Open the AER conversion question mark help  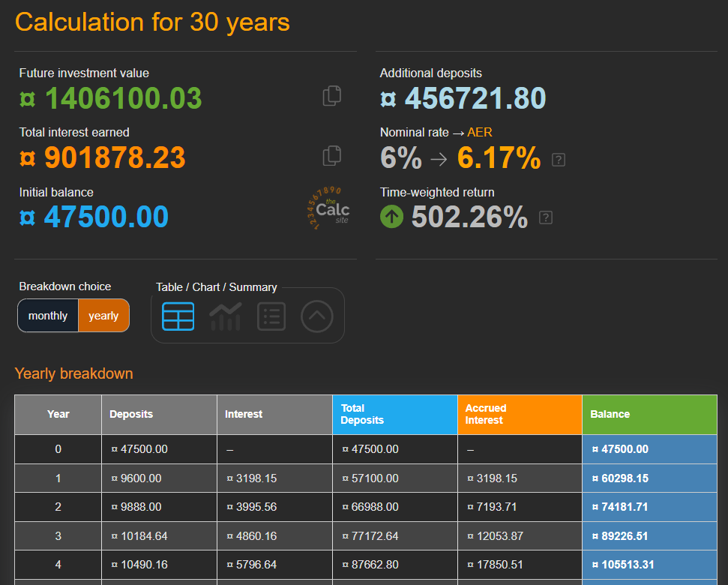point(558,159)
